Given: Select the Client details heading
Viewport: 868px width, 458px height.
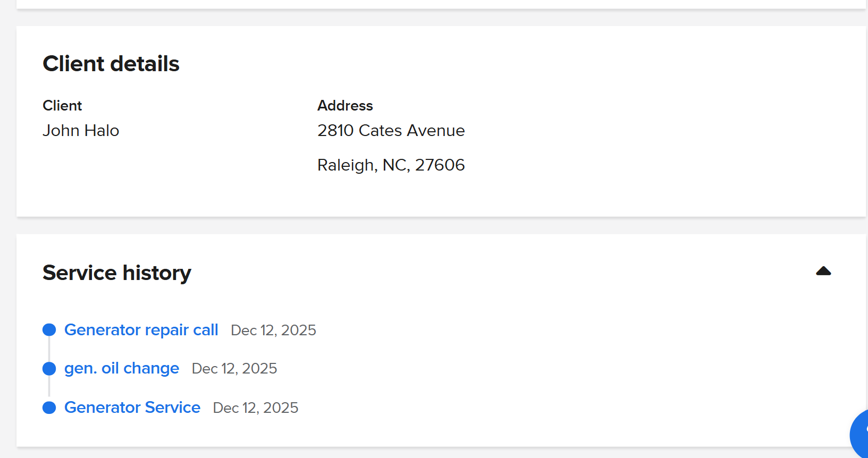Looking at the screenshot, I should (111, 64).
